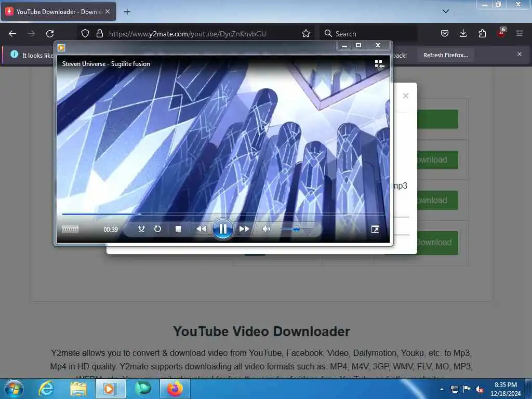
Task: Click the YouTube Video Downloader heading
Action: (261, 331)
